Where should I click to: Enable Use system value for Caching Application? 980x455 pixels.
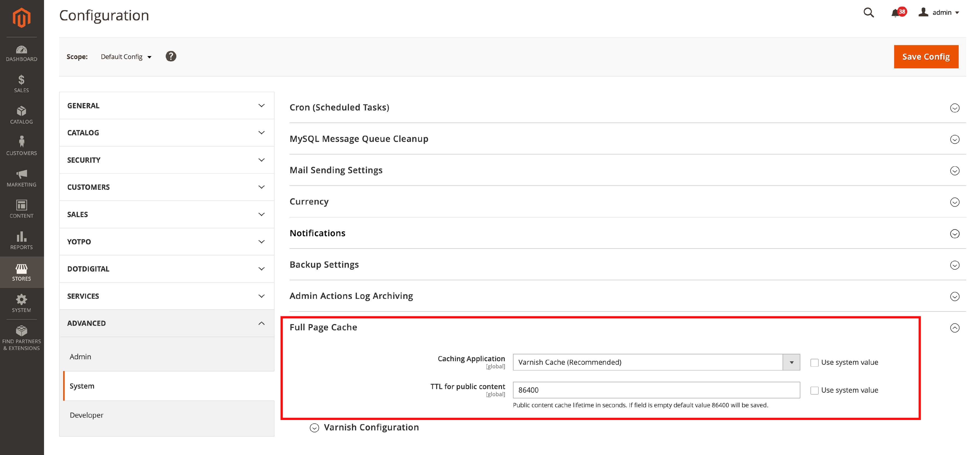tap(815, 362)
